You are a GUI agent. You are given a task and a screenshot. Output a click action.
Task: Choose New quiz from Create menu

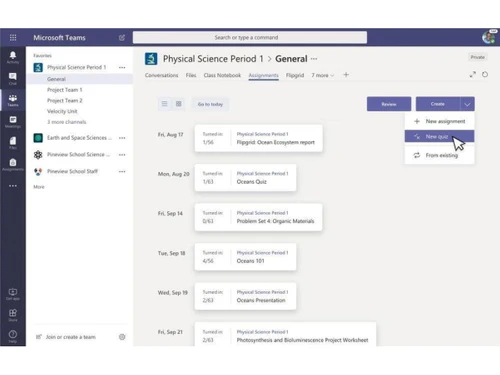(439, 136)
